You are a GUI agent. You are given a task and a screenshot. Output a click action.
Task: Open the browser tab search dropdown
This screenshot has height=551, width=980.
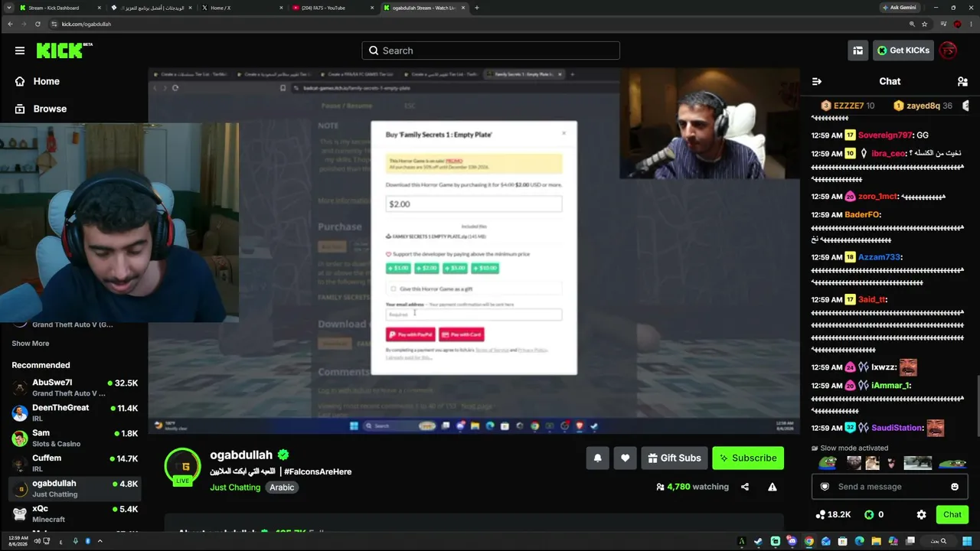[10, 8]
